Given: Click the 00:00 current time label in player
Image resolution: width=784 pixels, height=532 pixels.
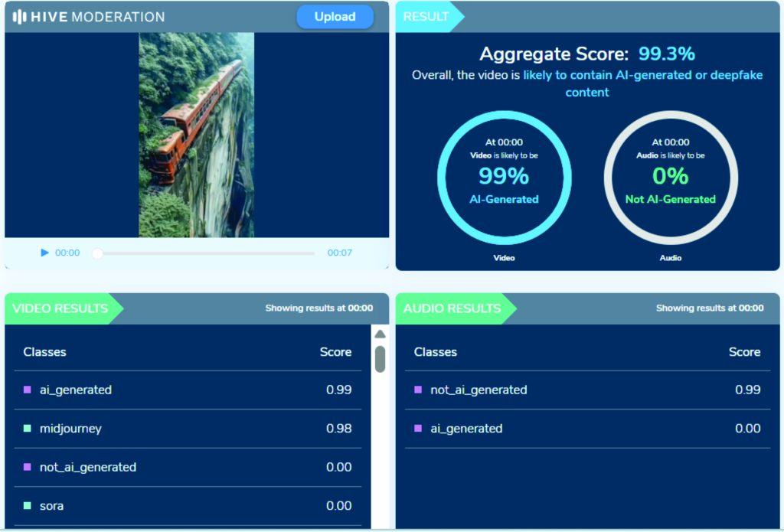Looking at the screenshot, I should (67, 253).
